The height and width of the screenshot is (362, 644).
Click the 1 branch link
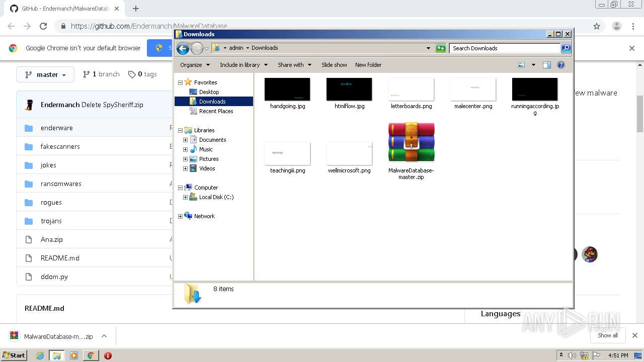click(101, 74)
